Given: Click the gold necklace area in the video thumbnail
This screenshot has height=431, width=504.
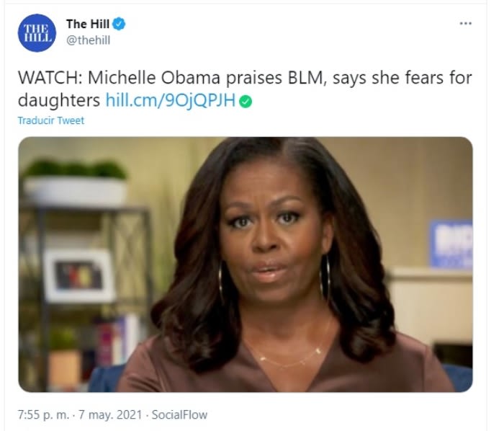Looking at the screenshot, I should [x=291, y=355].
